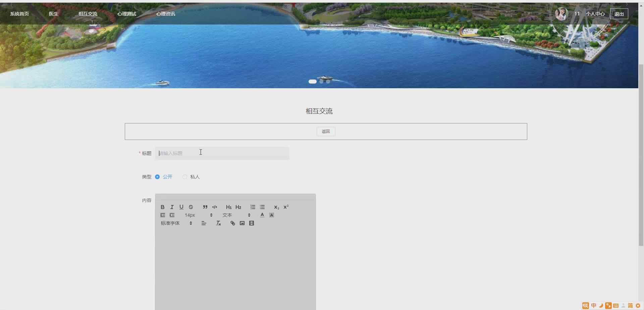Click the 请输入标题 title input field
The height and width of the screenshot is (310, 644).
221,153
